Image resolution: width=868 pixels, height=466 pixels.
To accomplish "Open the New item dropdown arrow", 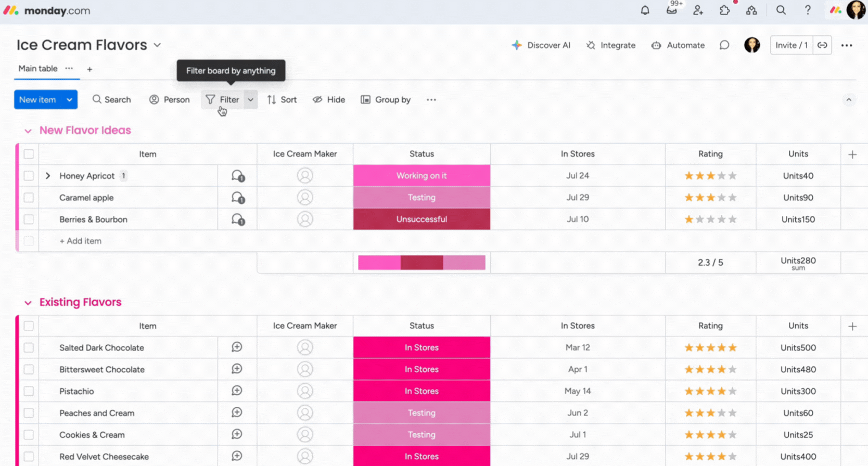I will click(69, 100).
